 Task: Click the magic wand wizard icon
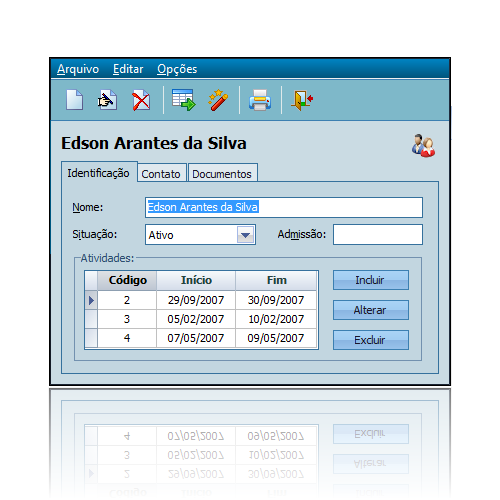click(218, 100)
